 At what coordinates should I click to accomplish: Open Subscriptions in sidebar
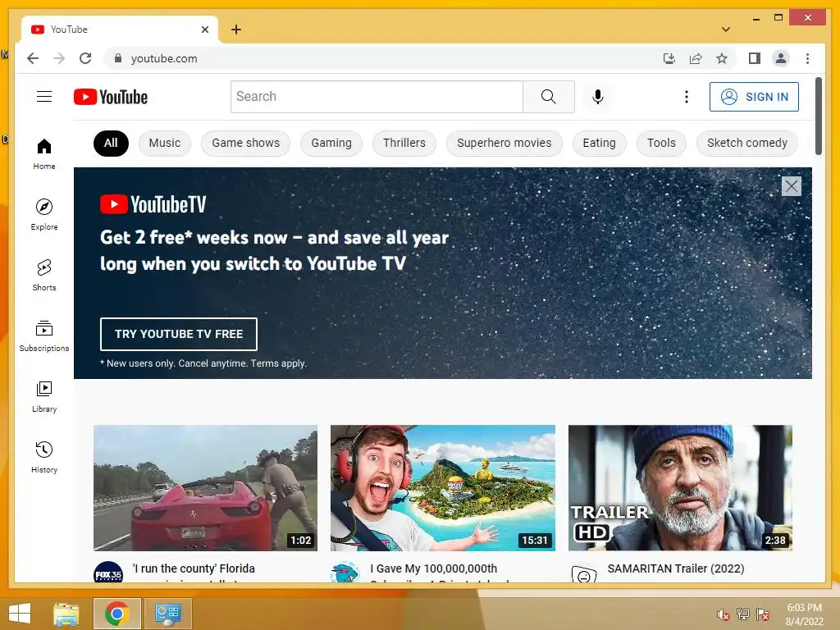44,336
